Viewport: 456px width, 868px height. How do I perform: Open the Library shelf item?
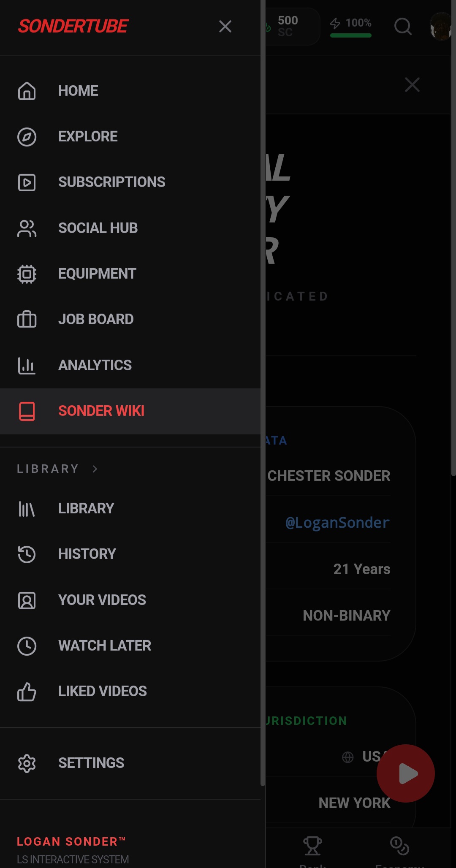coord(86,508)
